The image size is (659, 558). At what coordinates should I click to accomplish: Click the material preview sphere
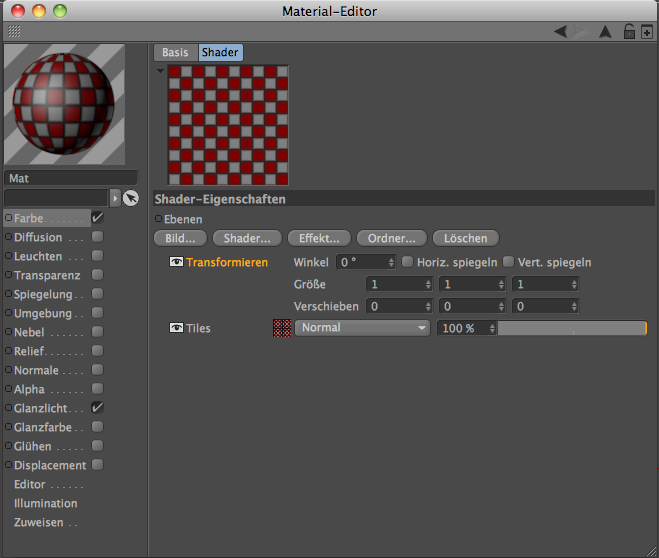point(64,104)
